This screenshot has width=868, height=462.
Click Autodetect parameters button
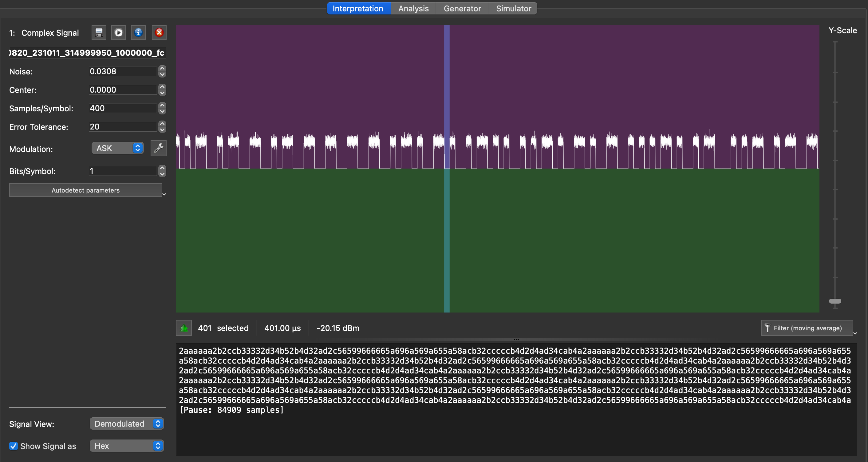coord(85,190)
